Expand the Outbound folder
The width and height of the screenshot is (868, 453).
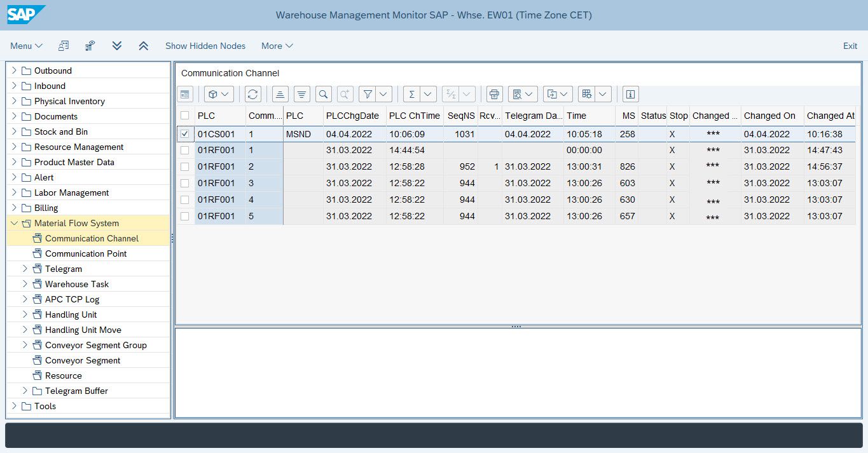click(14, 71)
